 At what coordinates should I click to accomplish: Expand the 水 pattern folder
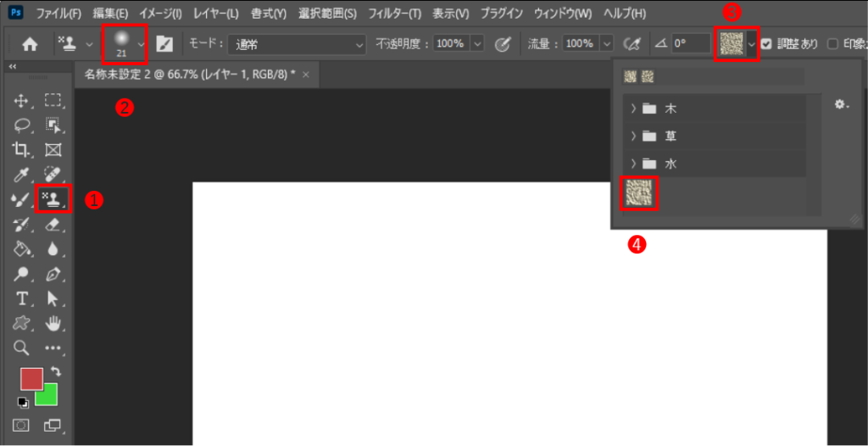[633, 163]
